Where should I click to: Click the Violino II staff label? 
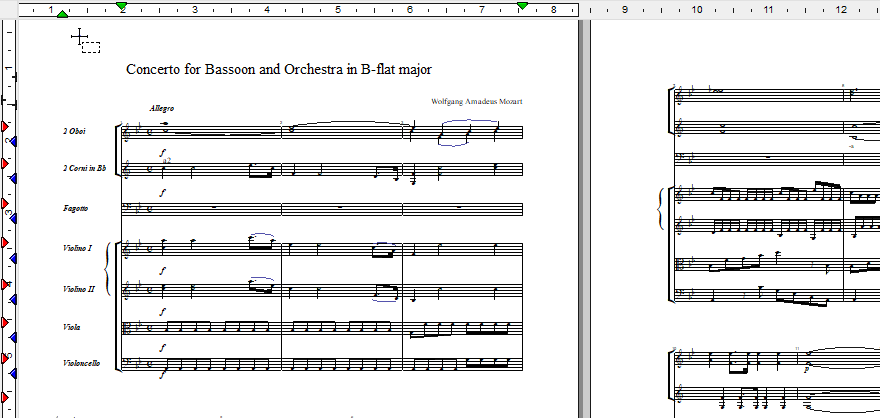pyautogui.click(x=79, y=288)
